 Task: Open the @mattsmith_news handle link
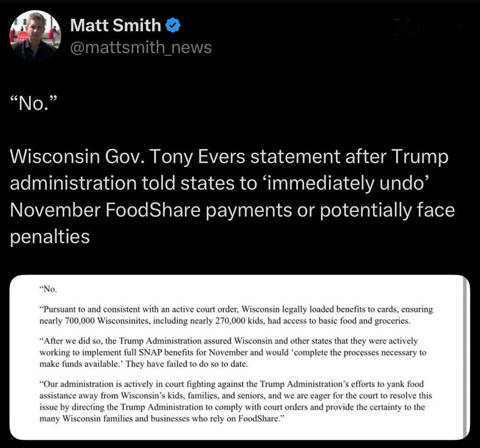point(141,48)
